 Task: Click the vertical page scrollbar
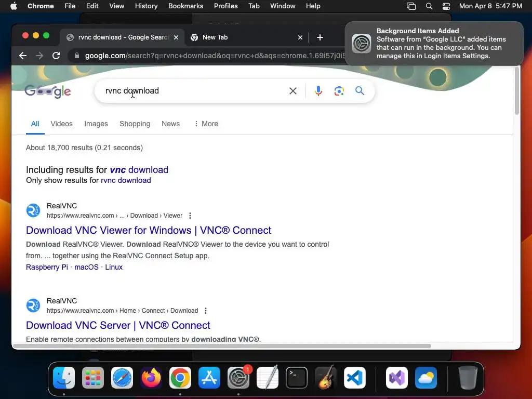click(x=517, y=91)
